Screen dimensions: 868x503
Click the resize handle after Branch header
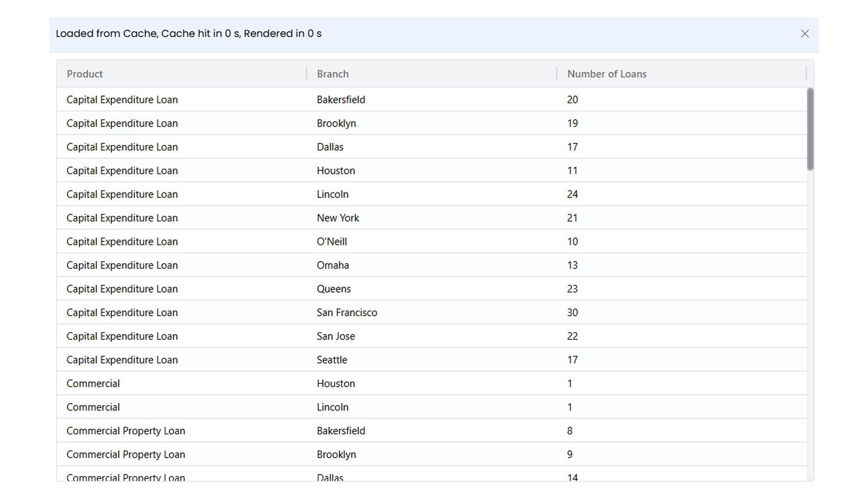[557, 74]
